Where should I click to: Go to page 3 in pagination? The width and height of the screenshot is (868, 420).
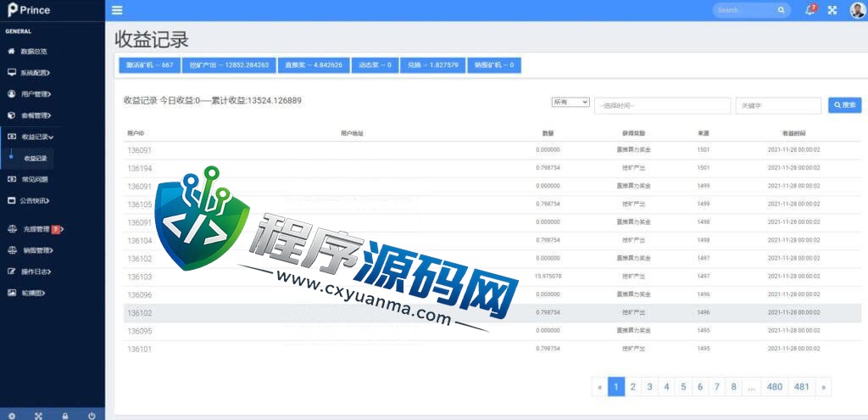tap(650, 387)
